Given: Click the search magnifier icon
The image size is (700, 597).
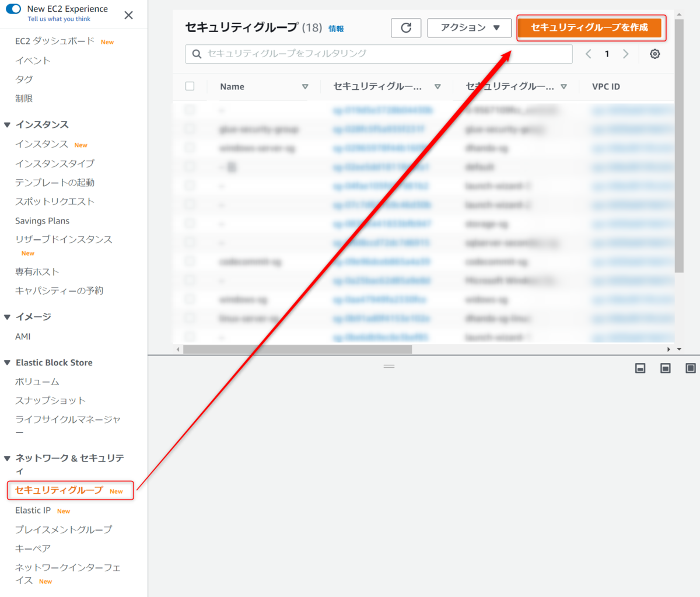Looking at the screenshot, I should click(x=197, y=54).
